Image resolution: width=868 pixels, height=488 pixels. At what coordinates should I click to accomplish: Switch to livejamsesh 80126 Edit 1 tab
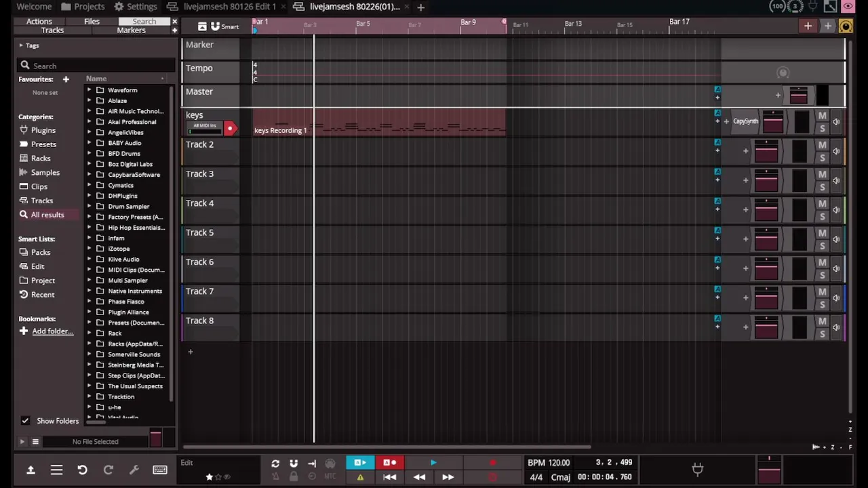[x=222, y=6]
